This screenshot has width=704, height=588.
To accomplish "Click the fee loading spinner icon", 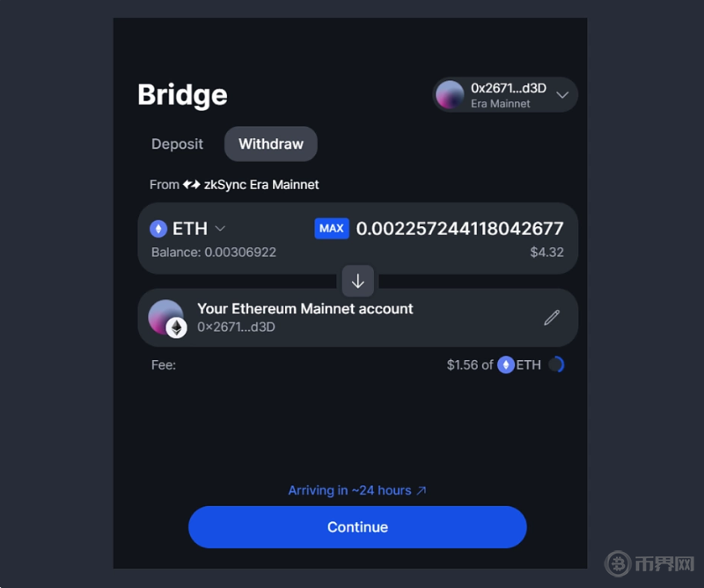I will [557, 364].
